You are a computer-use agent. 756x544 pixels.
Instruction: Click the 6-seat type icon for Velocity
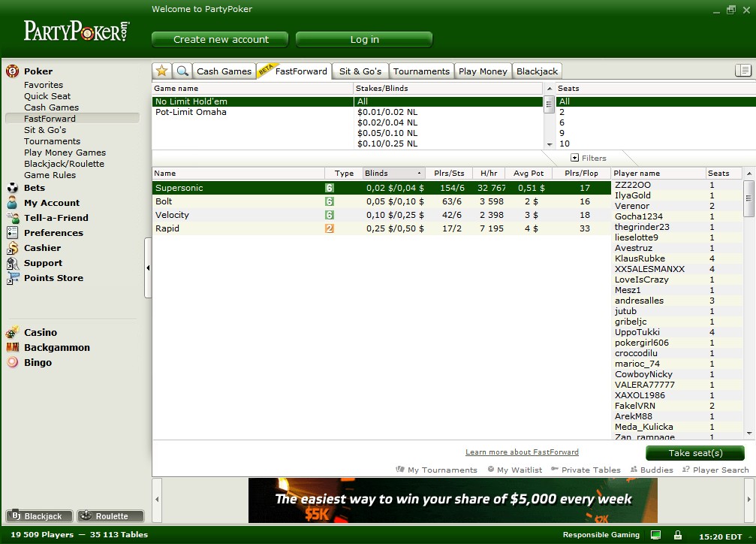[x=330, y=215]
